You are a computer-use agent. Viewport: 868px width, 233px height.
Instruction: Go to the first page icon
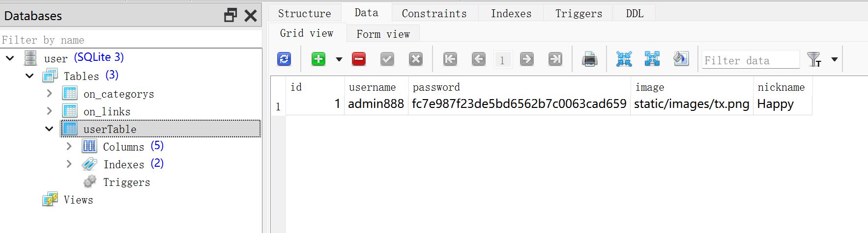[450, 59]
